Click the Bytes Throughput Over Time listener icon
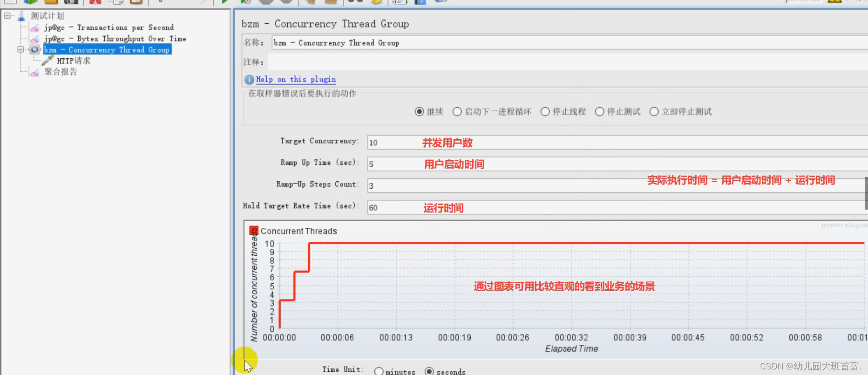Viewport: 868px width, 375px height. click(35, 39)
